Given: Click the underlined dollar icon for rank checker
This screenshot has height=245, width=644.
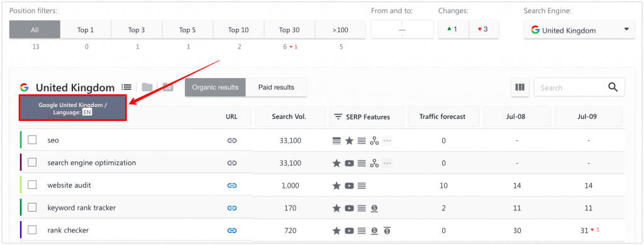Looking at the screenshot, I should 374,231.
